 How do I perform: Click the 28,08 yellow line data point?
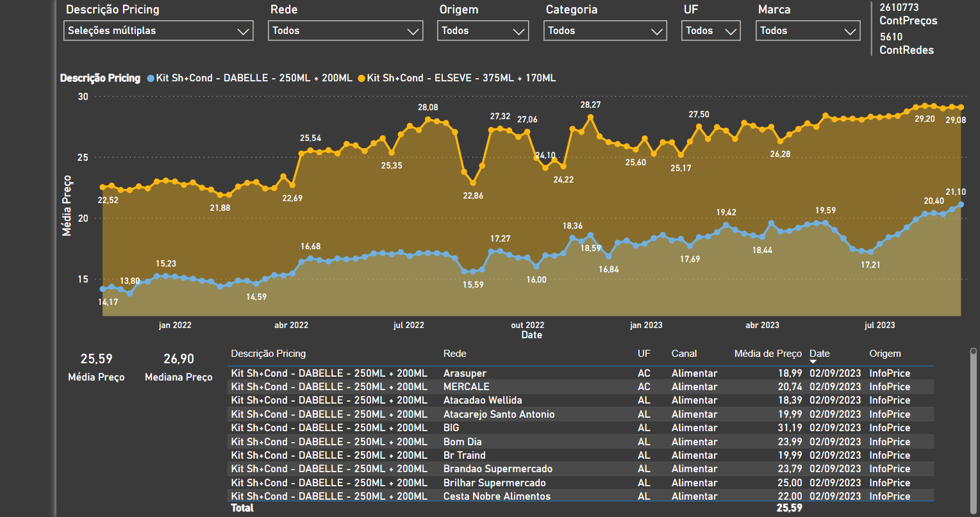428,119
